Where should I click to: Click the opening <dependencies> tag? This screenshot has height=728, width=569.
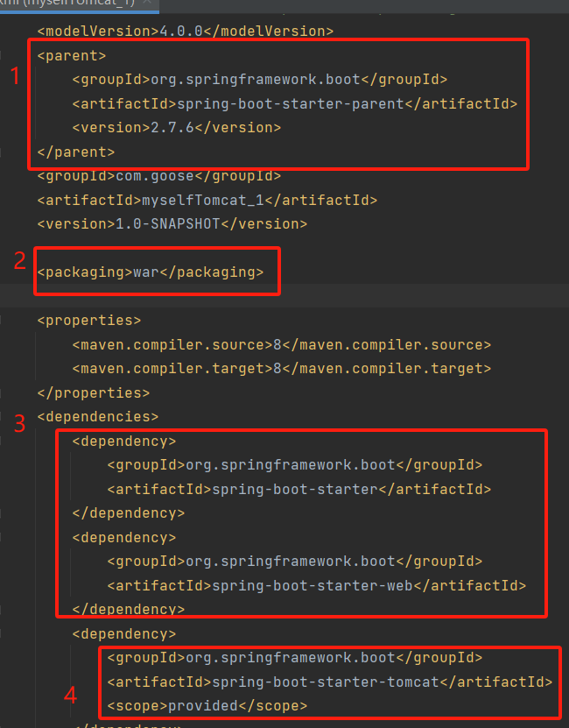pos(97,417)
